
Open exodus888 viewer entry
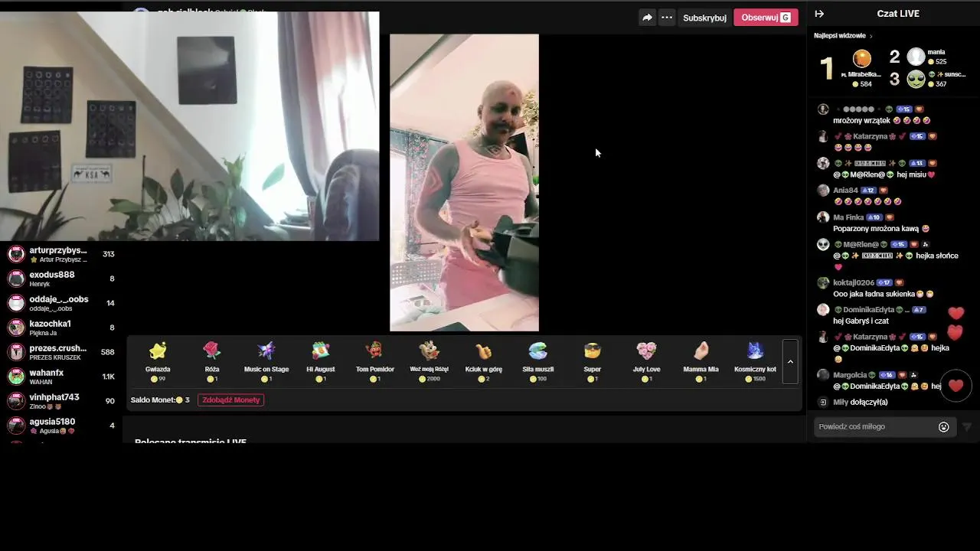pyautogui.click(x=61, y=279)
